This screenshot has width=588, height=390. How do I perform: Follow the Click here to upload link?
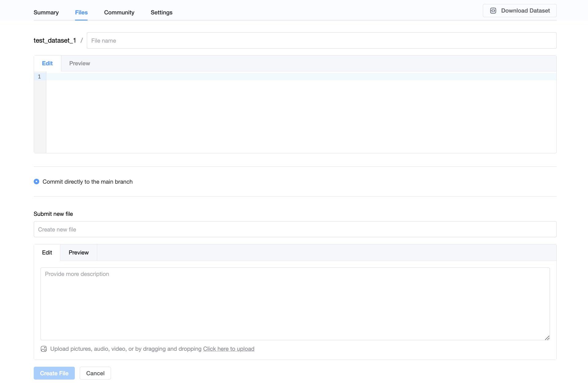click(228, 349)
